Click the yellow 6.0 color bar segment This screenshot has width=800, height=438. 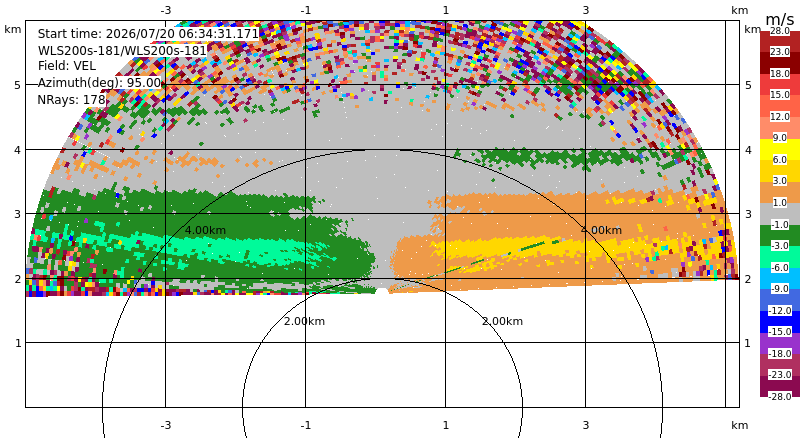point(780,149)
